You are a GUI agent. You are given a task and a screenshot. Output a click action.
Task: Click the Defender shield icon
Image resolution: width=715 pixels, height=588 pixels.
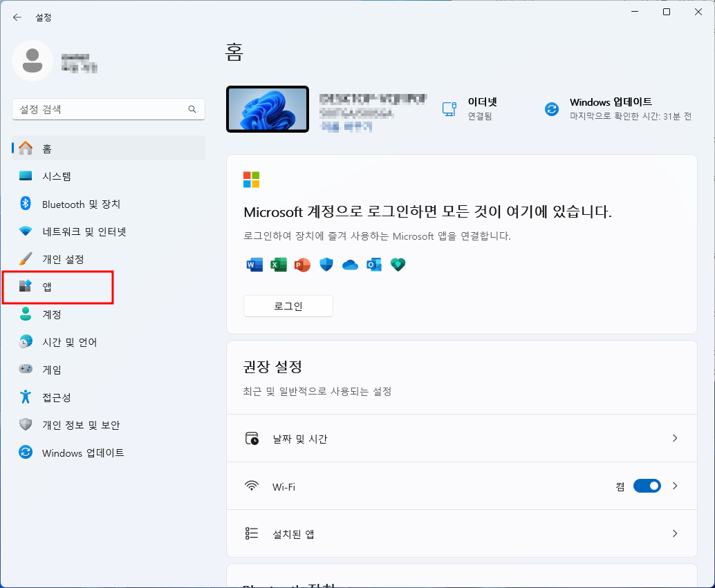326,265
